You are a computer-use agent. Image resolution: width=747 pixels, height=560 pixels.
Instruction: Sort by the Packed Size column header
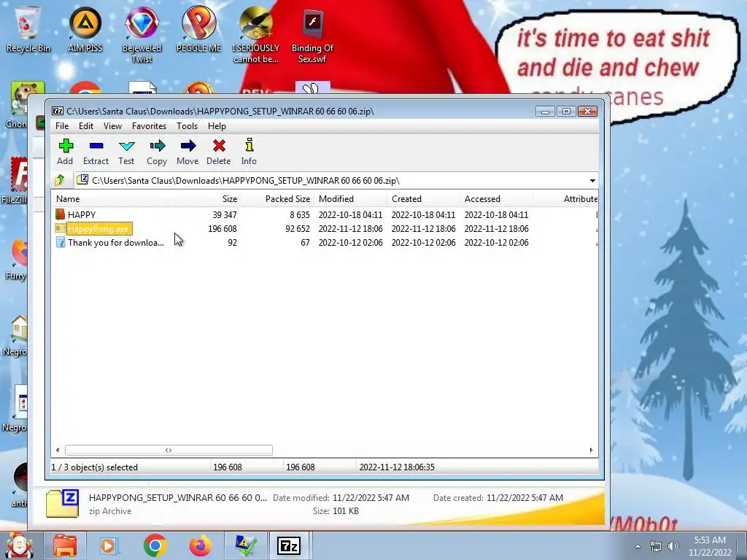277,199
